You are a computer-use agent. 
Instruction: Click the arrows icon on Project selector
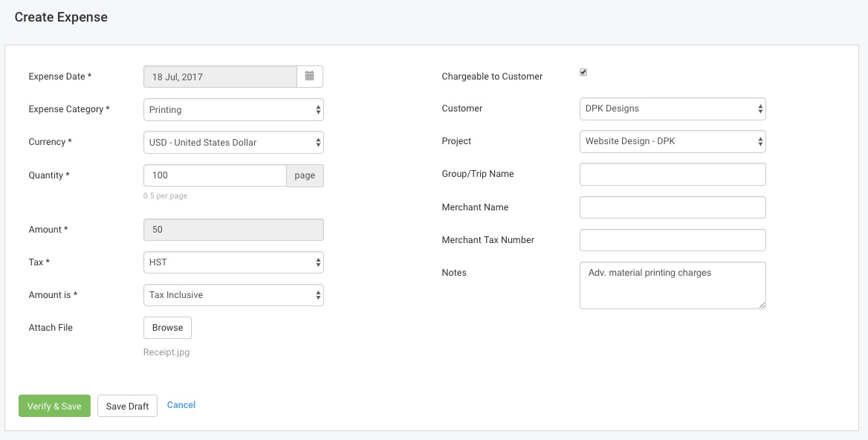[759, 141]
